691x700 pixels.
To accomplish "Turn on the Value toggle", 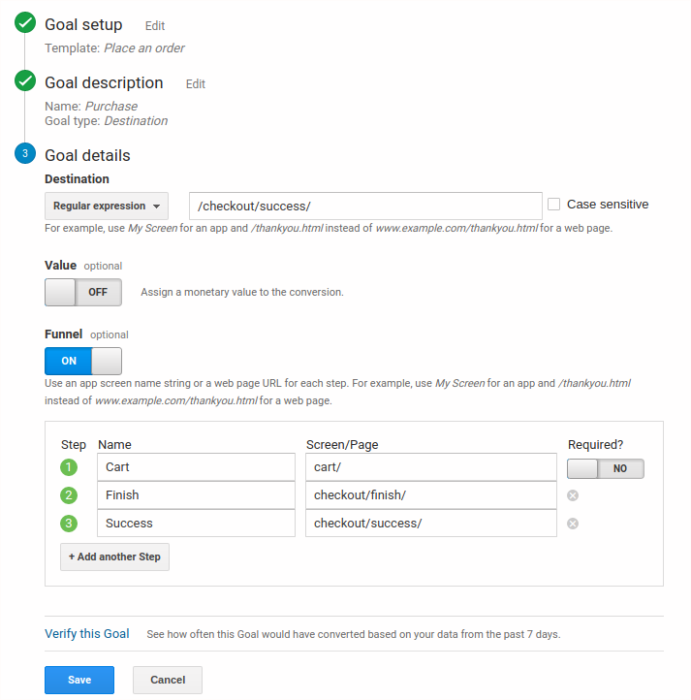I will pyautogui.click(x=83, y=292).
